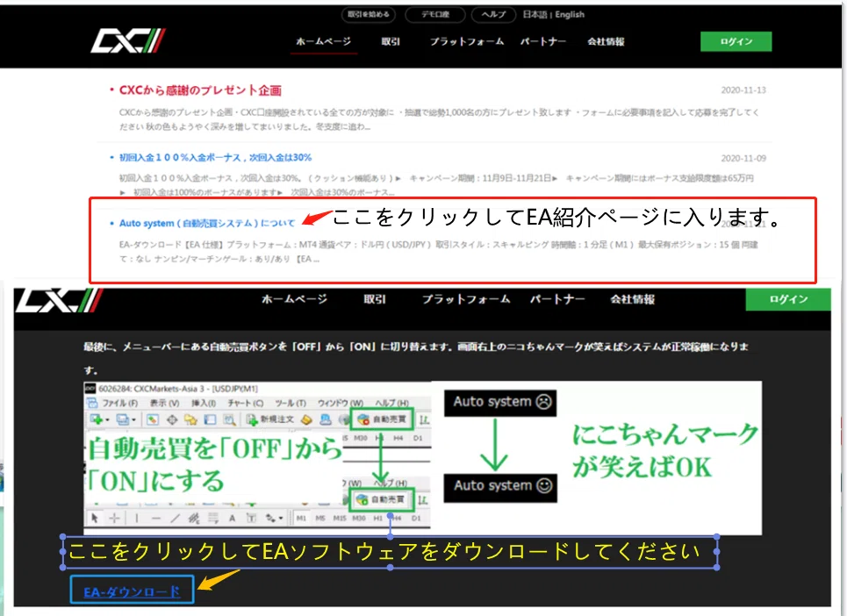Select the M15 timeframe button
847x616 pixels.
[340, 519]
